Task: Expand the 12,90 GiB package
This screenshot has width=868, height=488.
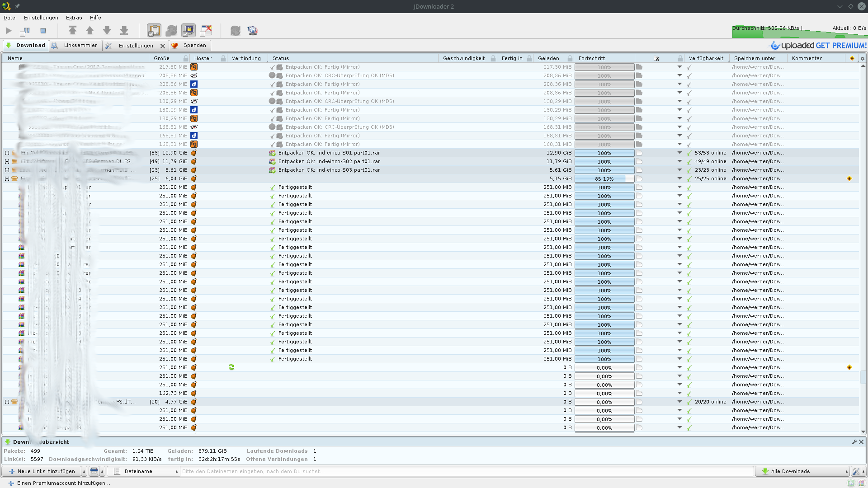Action: coord(7,153)
